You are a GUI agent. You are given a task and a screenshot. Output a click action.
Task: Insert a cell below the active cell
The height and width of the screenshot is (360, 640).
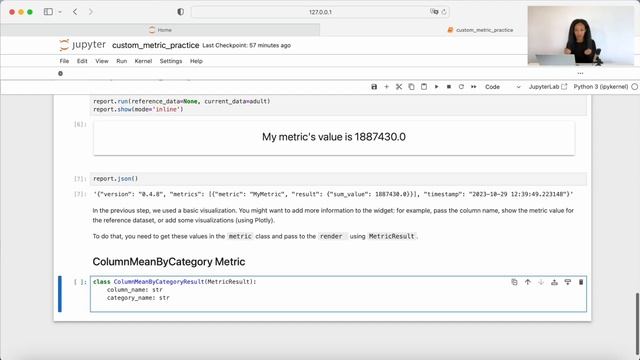568,282
